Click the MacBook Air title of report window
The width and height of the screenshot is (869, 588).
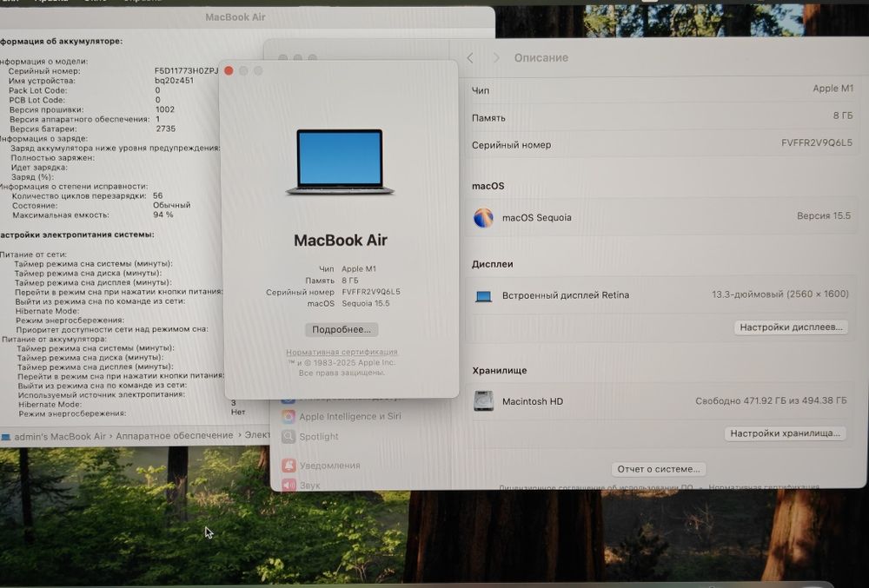(235, 17)
